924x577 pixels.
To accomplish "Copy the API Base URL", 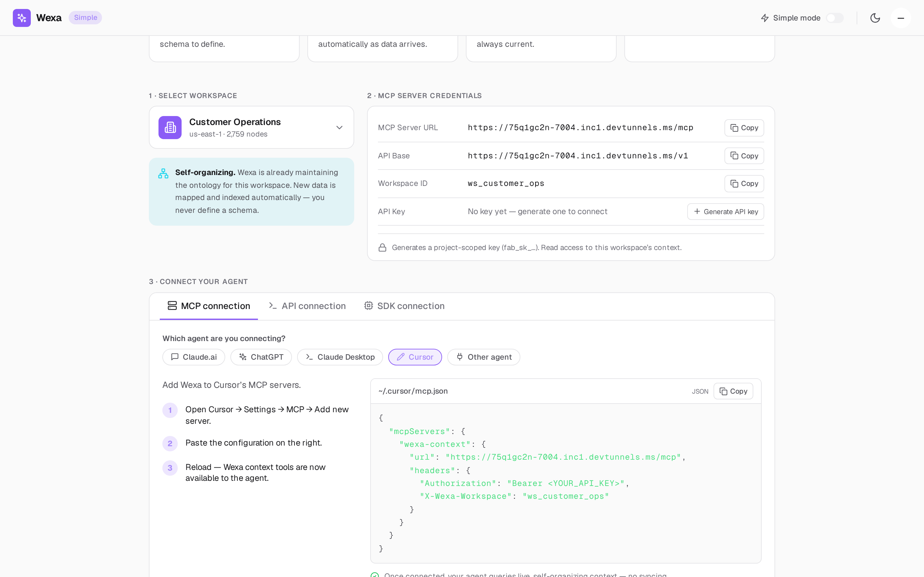I will pyautogui.click(x=744, y=156).
